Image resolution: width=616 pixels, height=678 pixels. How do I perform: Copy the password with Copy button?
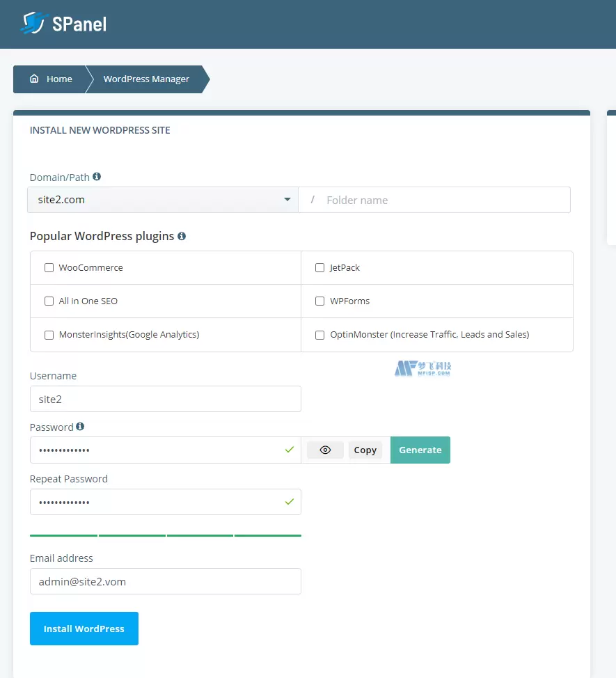(x=365, y=450)
